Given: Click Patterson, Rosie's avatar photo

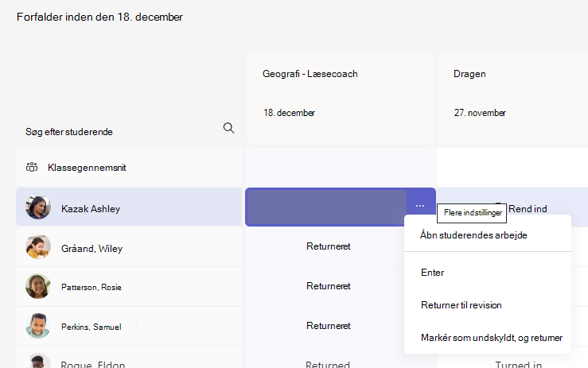Looking at the screenshot, I should [x=38, y=286].
